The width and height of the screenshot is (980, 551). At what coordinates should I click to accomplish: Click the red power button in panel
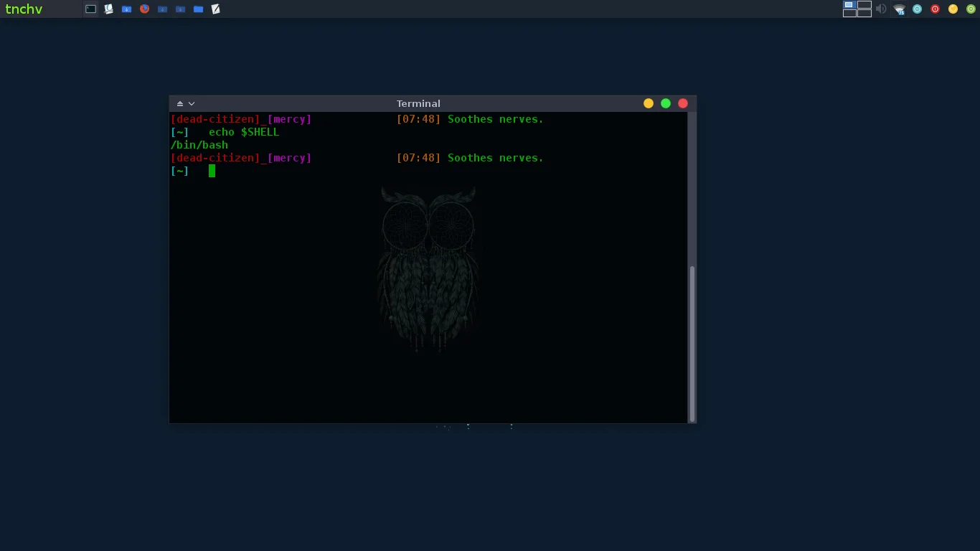(x=935, y=9)
